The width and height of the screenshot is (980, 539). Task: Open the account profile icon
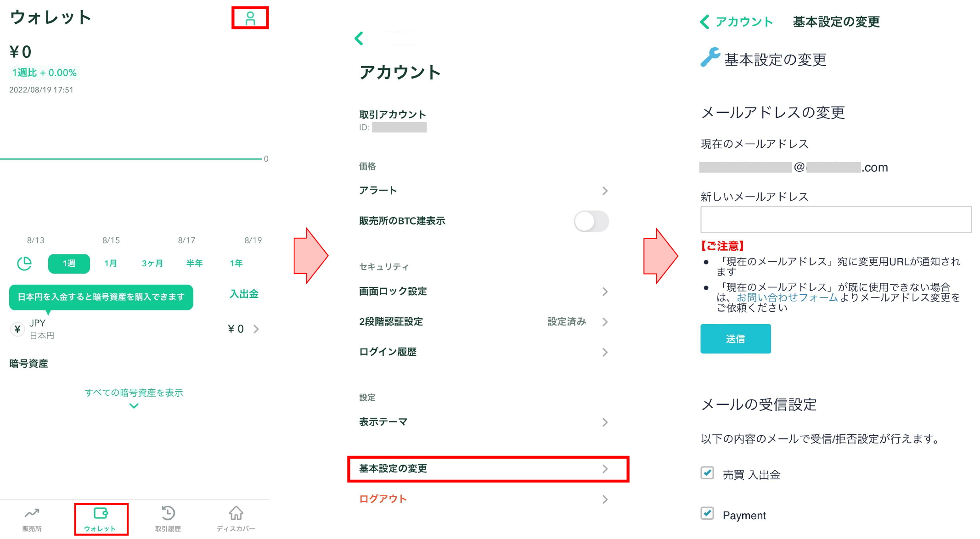[250, 18]
